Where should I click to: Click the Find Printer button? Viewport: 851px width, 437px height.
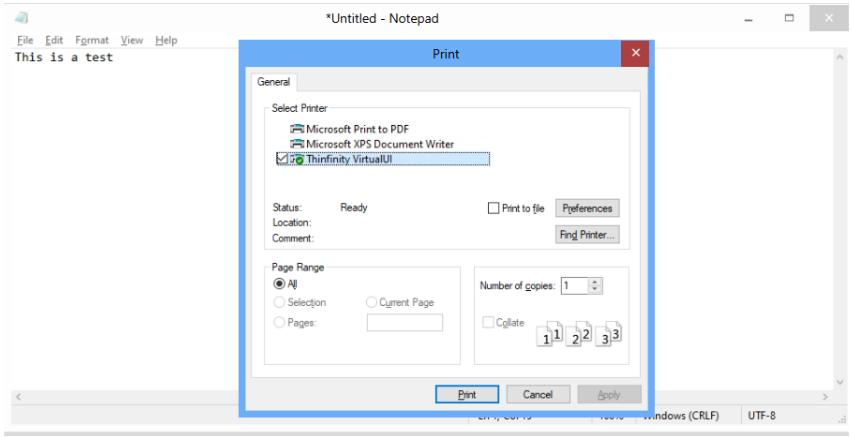[587, 235]
